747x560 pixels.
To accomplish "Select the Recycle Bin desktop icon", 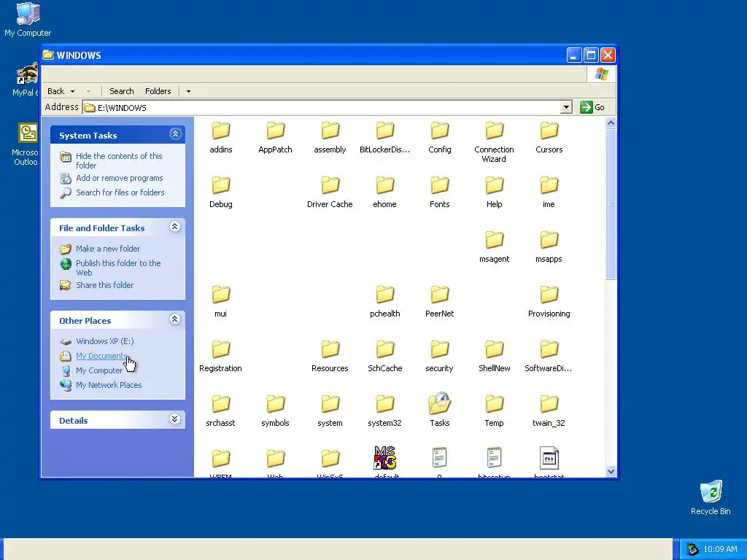I will click(711, 497).
